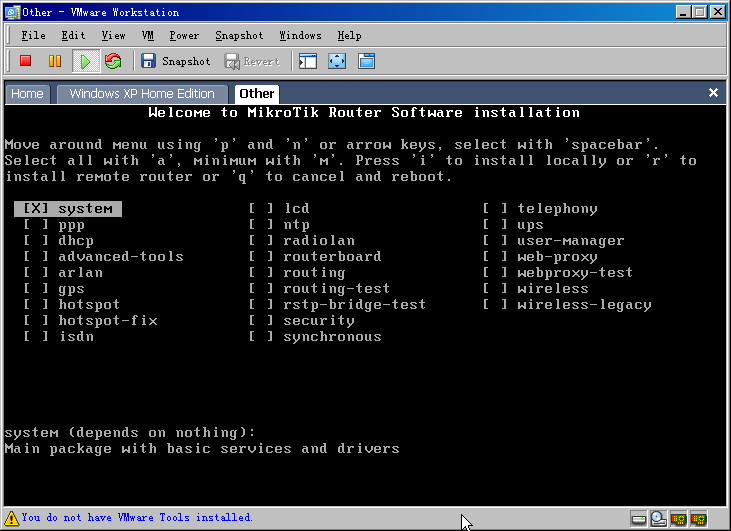Image resolution: width=731 pixels, height=531 pixels.
Task: Toggle the dhcp package checkbox
Action: [36, 241]
